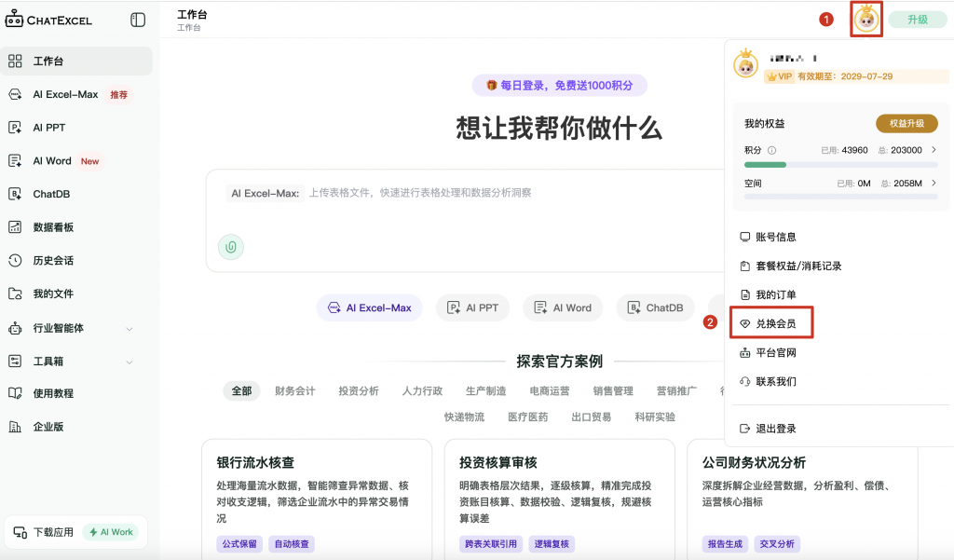Select the AI Excel-Max mode chip
The image size is (954, 560).
coord(369,308)
